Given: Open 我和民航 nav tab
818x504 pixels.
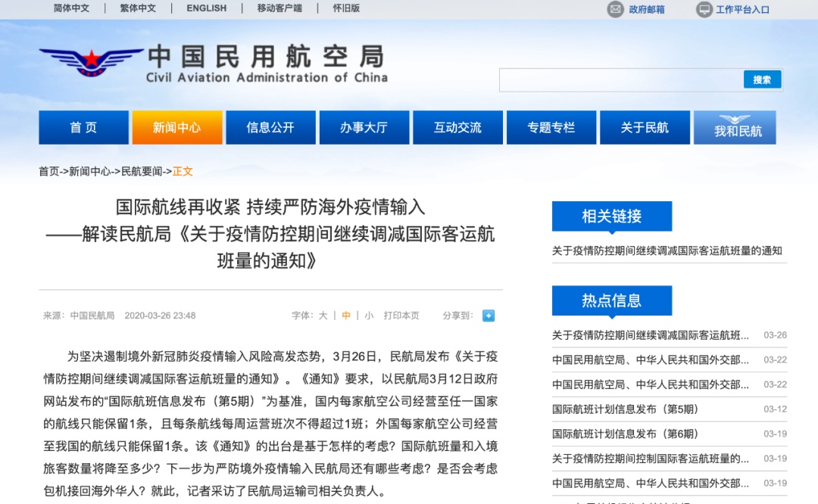Looking at the screenshot, I should pyautogui.click(x=735, y=127).
